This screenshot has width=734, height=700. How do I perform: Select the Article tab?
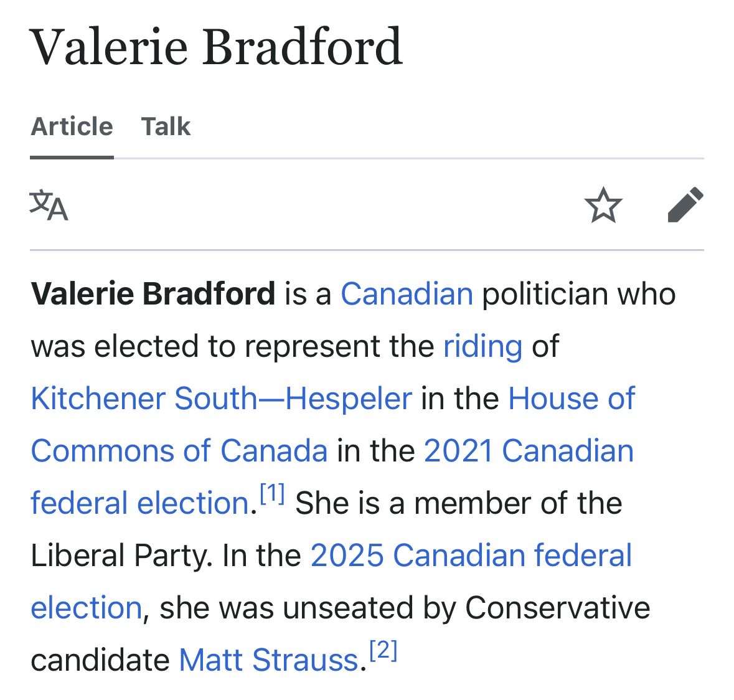click(72, 126)
